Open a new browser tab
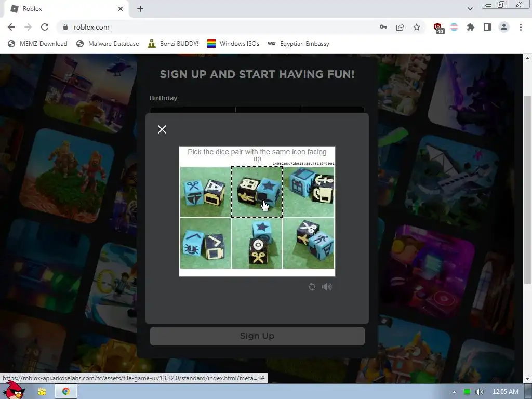 140,9
